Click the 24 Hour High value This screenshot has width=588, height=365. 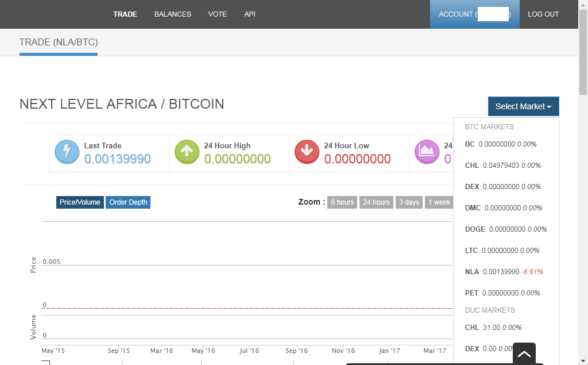[237, 159]
